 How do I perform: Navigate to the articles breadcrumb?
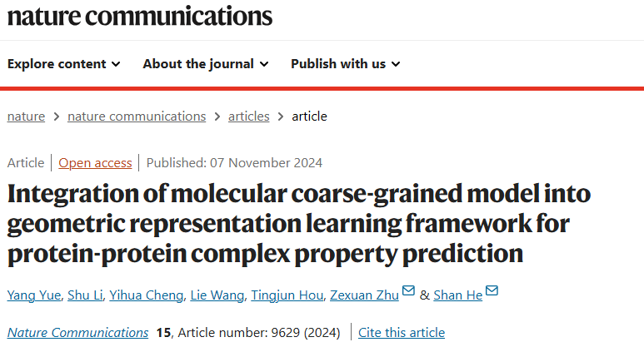click(249, 117)
